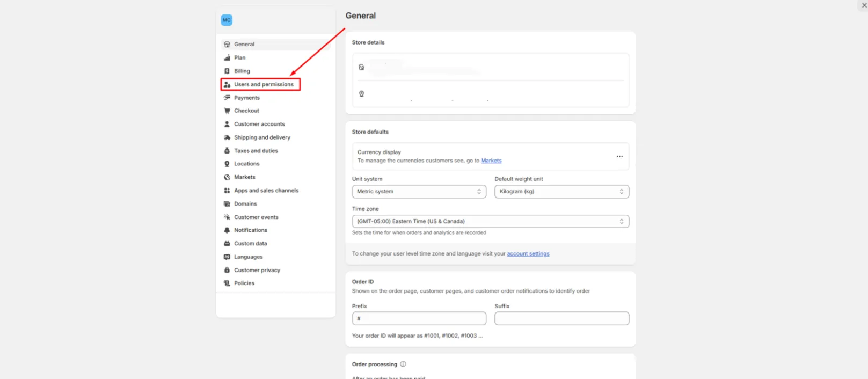The width and height of the screenshot is (868, 379).
Task: Click the Checkout cart icon
Action: click(x=227, y=111)
